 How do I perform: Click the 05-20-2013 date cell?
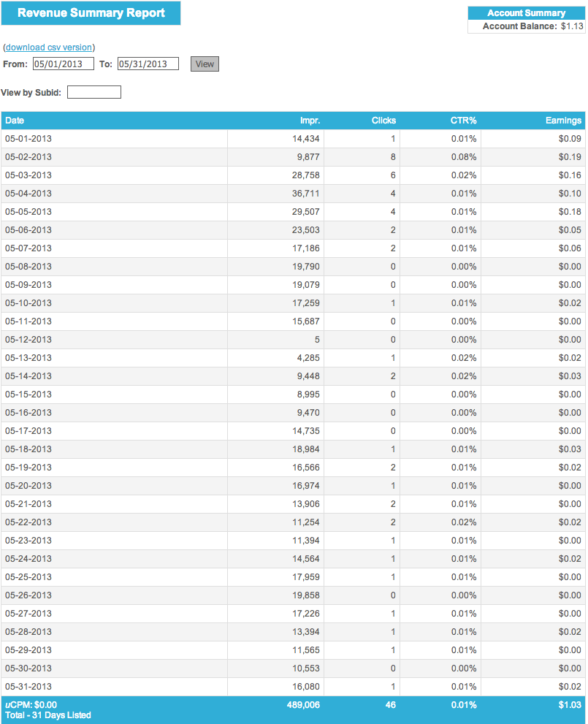[28, 486]
